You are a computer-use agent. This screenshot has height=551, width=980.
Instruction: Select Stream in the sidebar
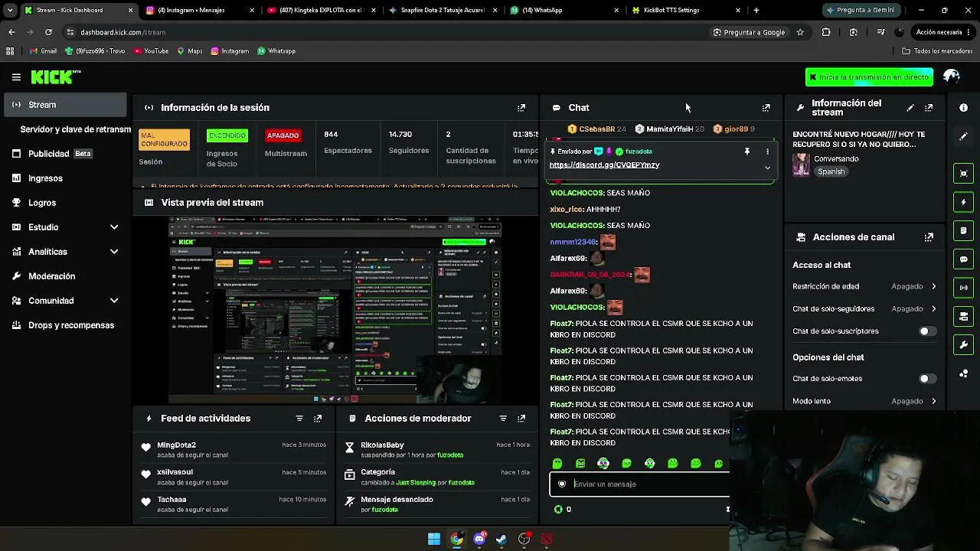pos(65,105)
